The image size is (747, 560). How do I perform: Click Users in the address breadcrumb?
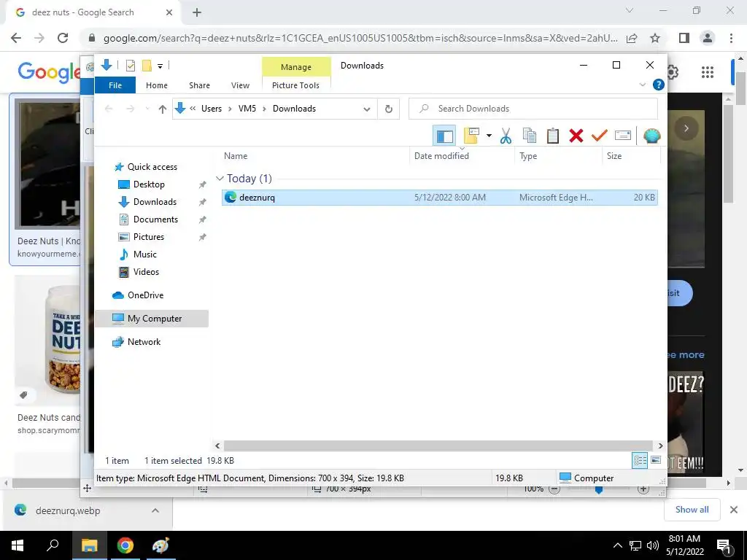(212, 109)
